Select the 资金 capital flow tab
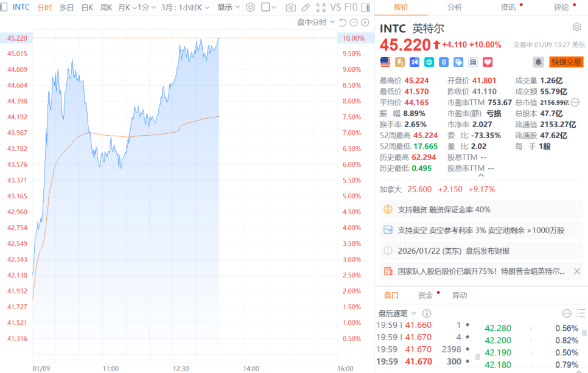Viewport: 588px width, 373px height. [425, 295]
